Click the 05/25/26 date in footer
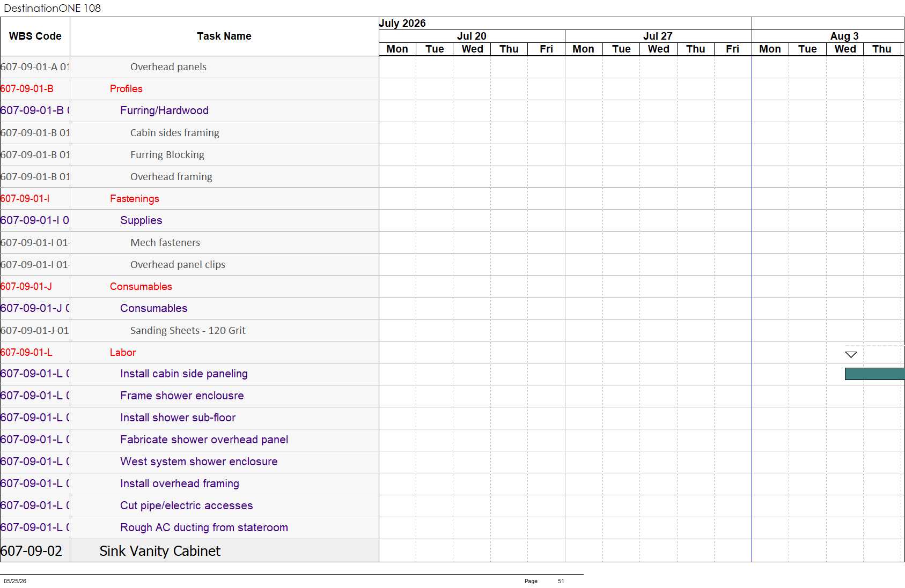 click(15, 581)
